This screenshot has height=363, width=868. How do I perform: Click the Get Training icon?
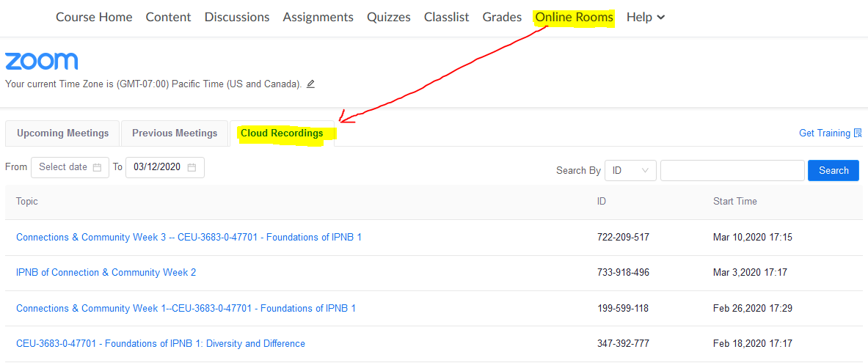pyautogui.click(x=858, y=133)
